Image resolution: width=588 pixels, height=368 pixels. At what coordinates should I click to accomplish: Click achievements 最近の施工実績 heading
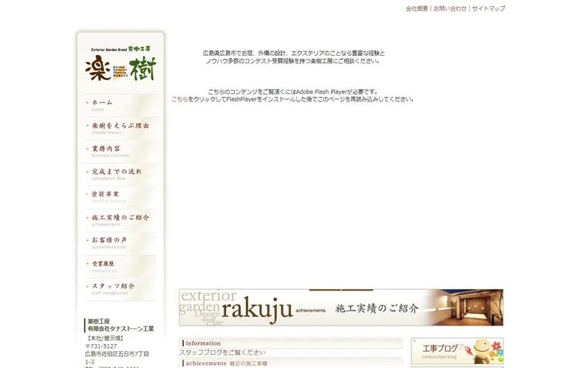point(291,363)
